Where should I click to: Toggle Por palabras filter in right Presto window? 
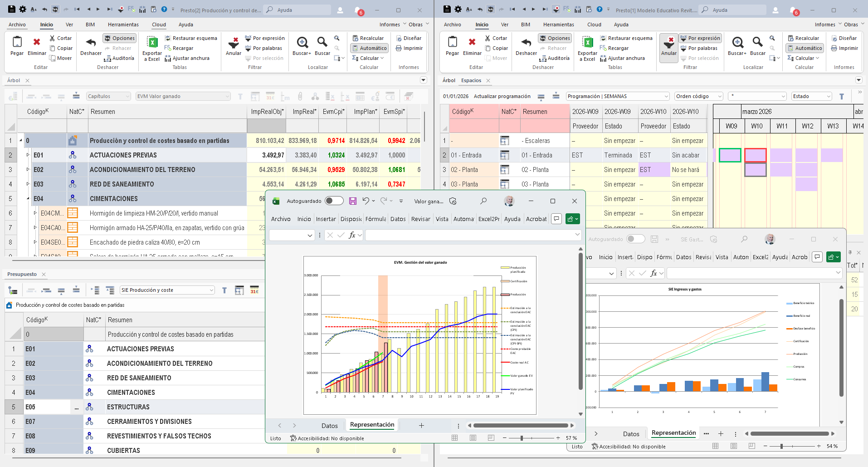[x=699, y=48]
